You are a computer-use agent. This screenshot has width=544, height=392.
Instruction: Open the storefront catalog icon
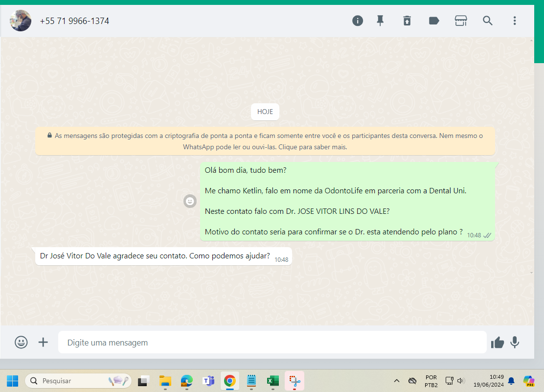point(461,21)
